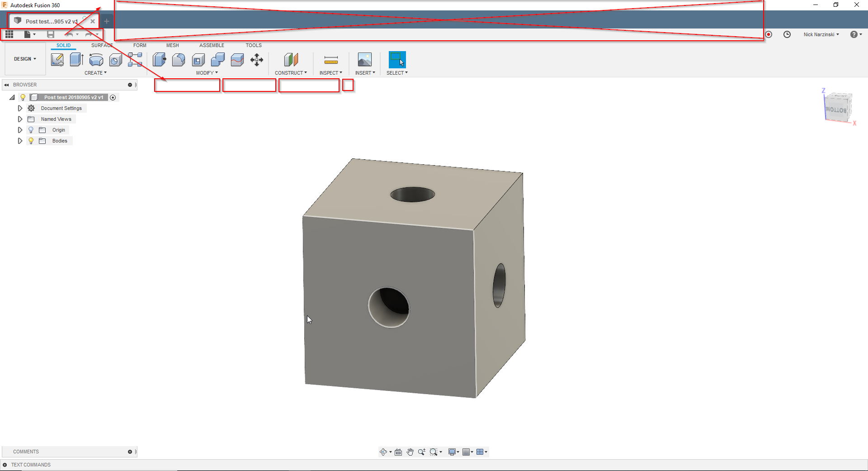This screenshot has height=471, width=868.
Task: Toggle visibility of the Bodies folder
Action: point(31,141)
